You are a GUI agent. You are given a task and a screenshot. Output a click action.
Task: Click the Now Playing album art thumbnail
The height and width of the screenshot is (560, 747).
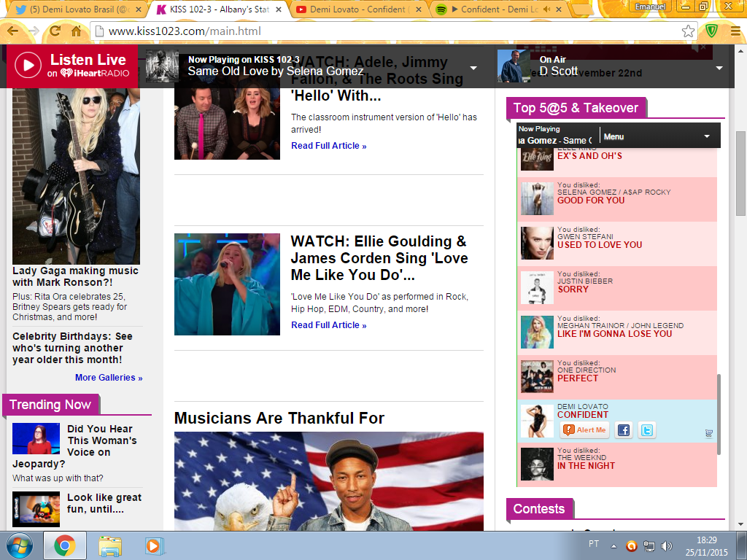(162, 66)
